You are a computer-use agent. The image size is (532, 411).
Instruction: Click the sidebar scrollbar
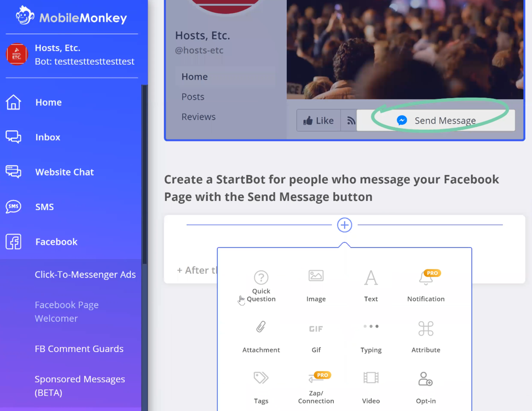pos(144,175)
